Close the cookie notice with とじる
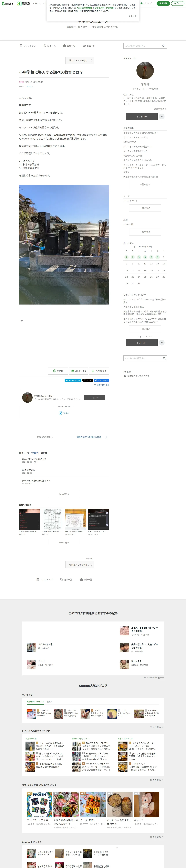The width and height of the screenshot is (186, 868). pyautogui.click(x=132, y=16)
